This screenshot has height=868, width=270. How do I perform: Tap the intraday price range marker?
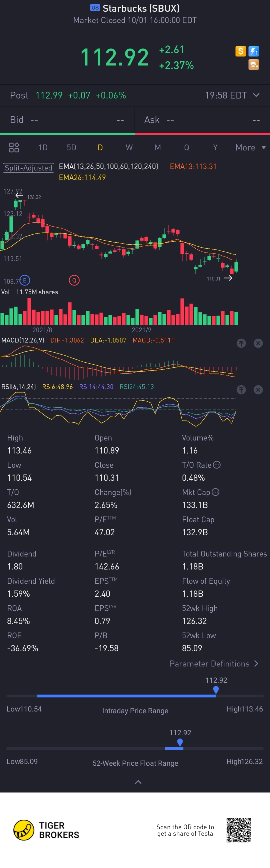coord(216,689)
